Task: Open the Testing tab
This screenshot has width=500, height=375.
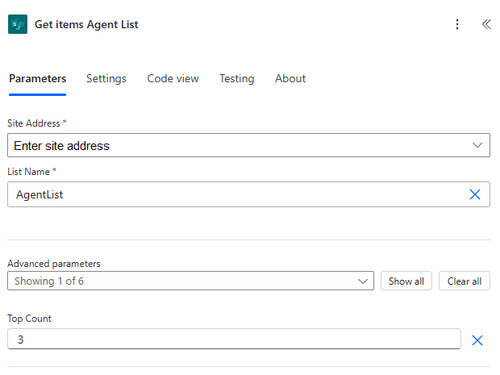Action: 237,79
